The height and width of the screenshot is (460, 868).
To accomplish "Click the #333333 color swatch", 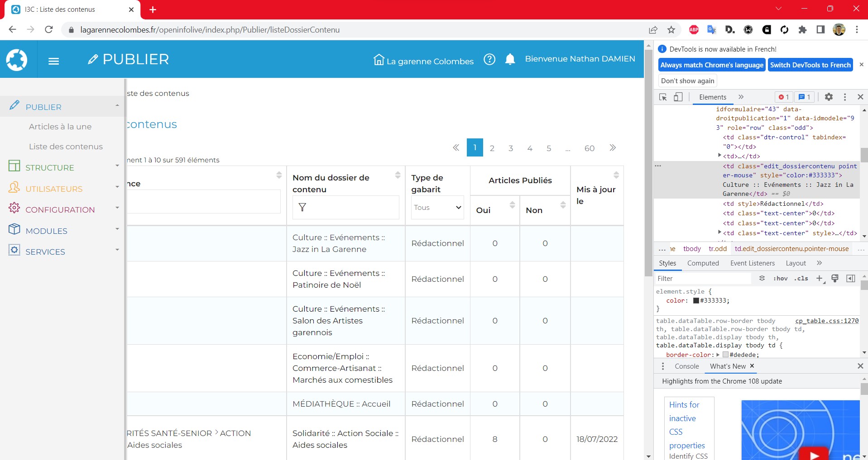I will tap(696, 301).
